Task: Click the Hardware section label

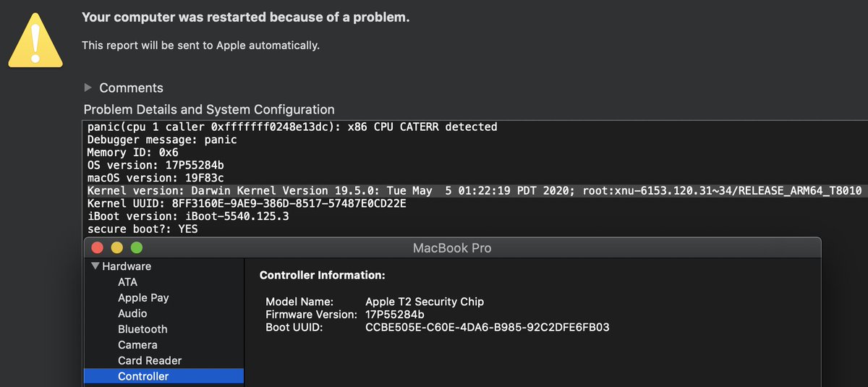Action: pyautogui.click(x=127, y=266)
